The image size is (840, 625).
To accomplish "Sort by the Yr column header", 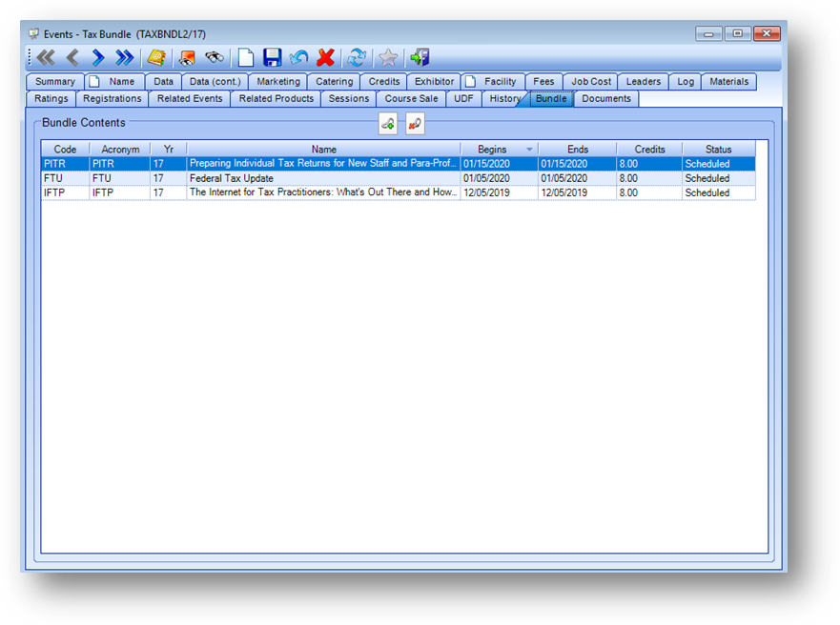I will point(168,150).
